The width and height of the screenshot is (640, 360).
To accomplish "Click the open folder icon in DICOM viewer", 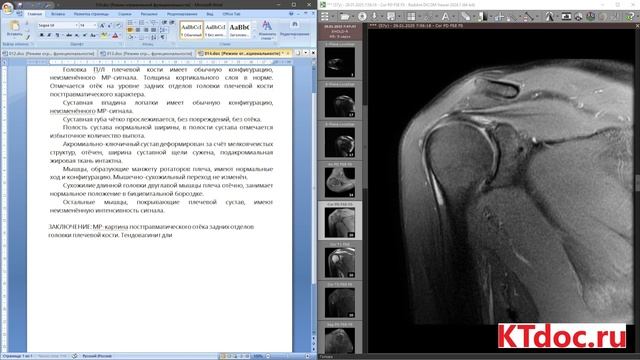I will [x=344, y=16].
